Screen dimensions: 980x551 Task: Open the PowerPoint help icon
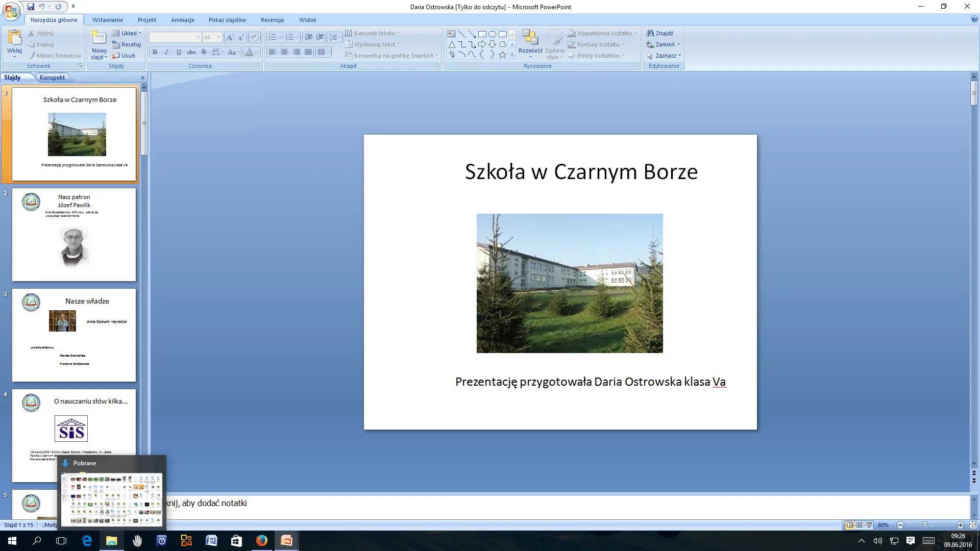tap(974, 19)
